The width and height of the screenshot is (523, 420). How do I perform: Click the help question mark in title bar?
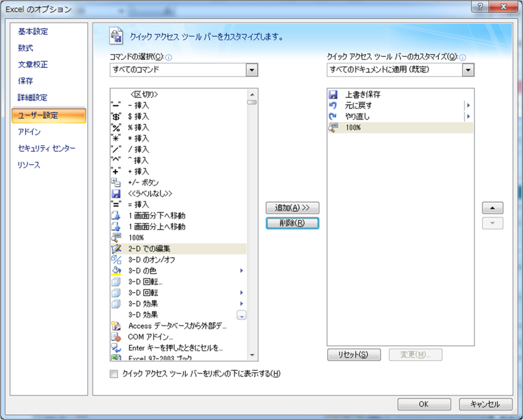click(x=480, y=7)
